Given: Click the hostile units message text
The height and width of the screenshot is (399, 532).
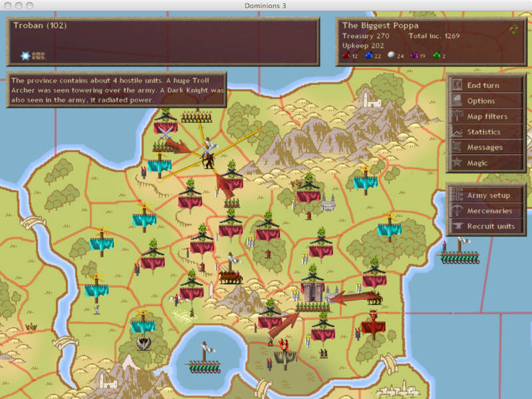Looking at the screenshot, I should point(117,90).
